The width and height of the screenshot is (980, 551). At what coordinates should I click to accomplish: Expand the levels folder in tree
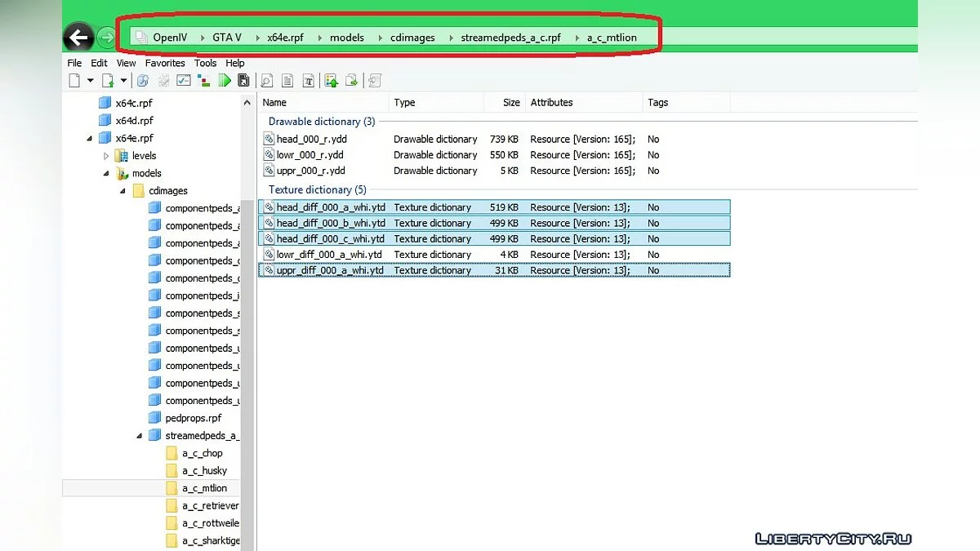click(106, 156)
